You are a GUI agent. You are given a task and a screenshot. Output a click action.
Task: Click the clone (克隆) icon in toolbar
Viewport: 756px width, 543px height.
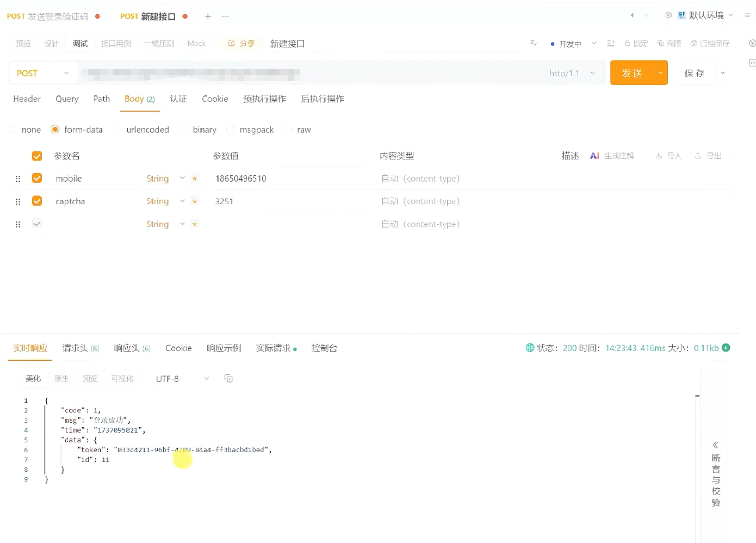[x=660, y=43]
